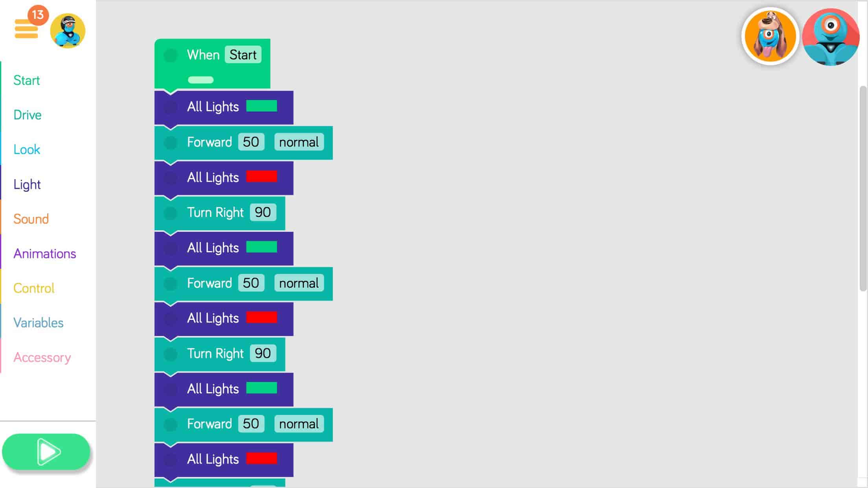Open the Sound category panel
This screenshot has width=868, height=488.
pos(30,219)
